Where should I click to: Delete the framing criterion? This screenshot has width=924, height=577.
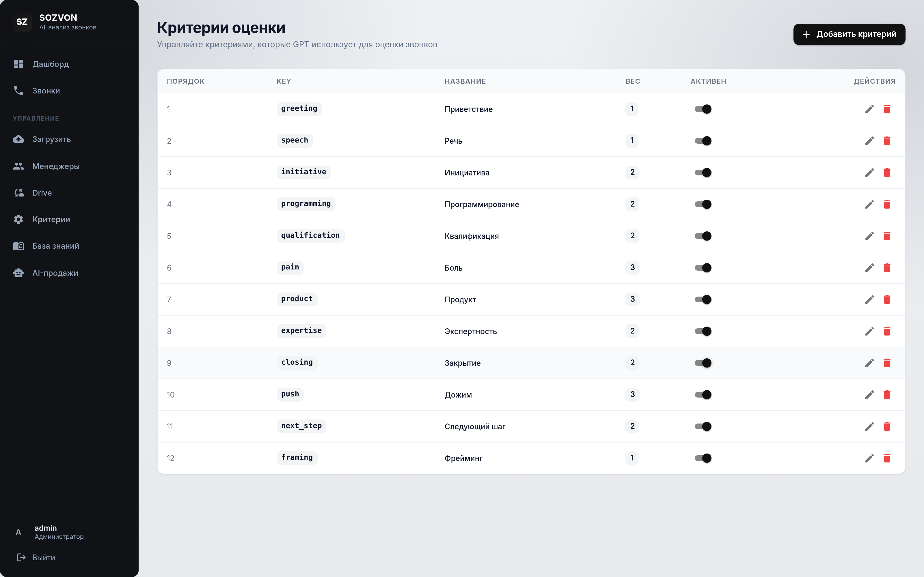click(887, 458)
